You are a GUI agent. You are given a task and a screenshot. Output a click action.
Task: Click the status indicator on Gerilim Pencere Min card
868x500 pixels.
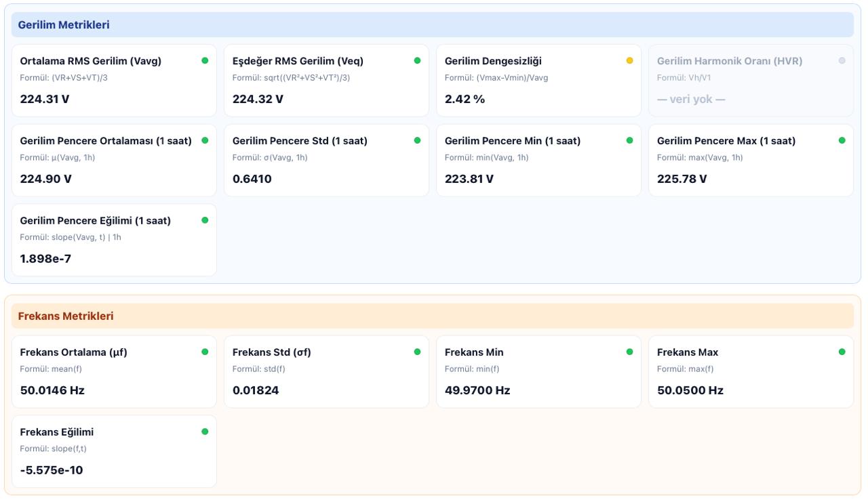pyautogui.click(x=629, y=141)
